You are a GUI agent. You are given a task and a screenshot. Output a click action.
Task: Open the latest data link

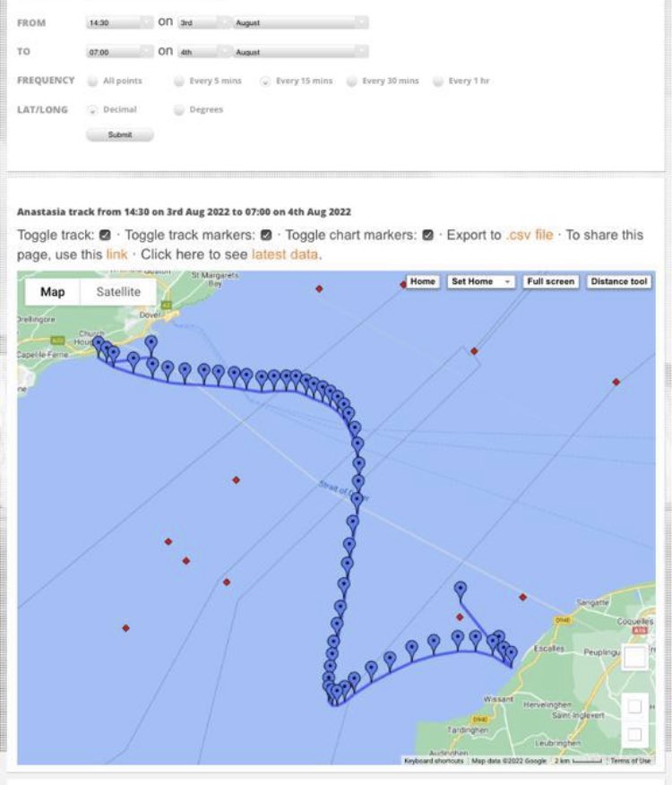point(284,254)
